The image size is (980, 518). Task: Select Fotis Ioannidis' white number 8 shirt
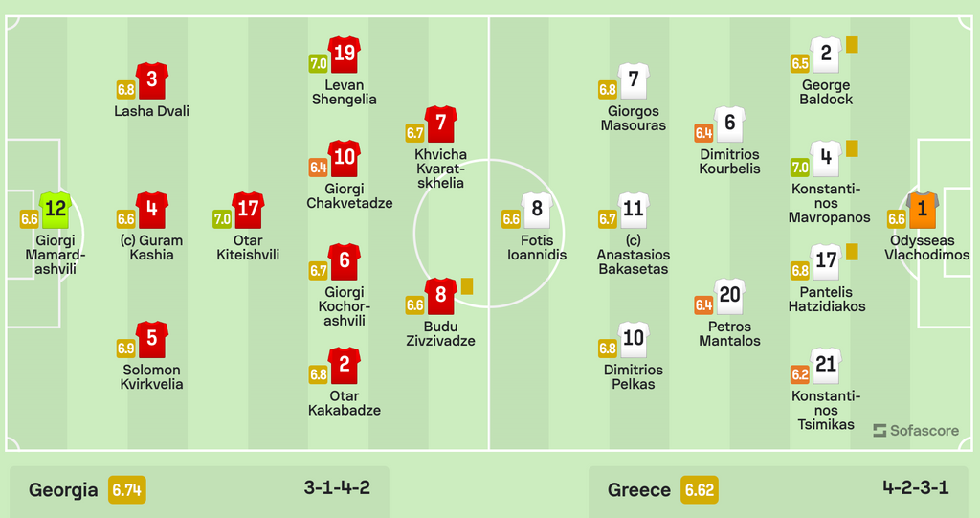coord(536,210)
